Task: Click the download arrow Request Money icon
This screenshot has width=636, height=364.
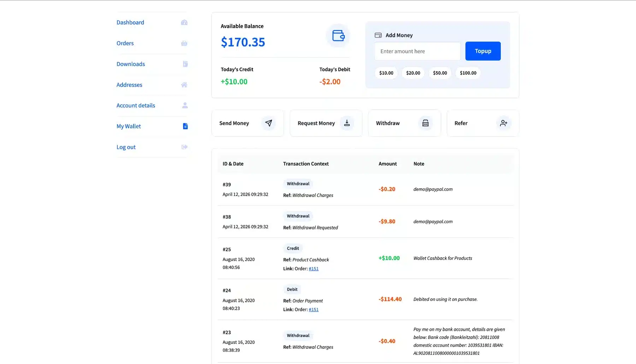Action: point(347,123)
